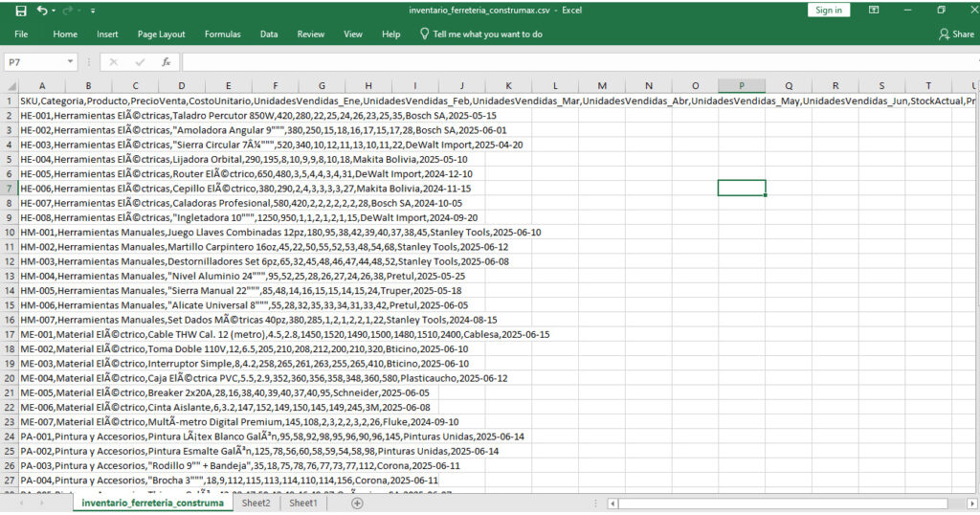Select column header P
Viewport: 980px width, 515px height.
click(741, 86)
